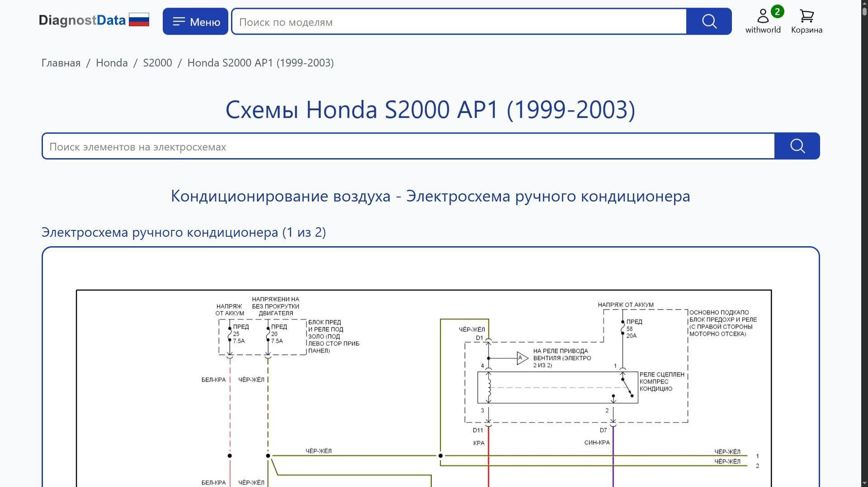Open the withworld user account icon

coord(763,21)
